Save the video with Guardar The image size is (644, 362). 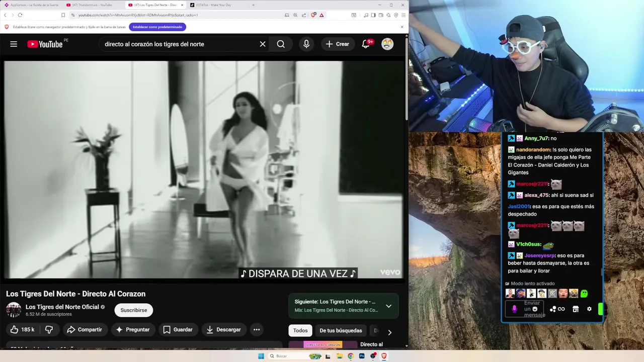coord(178,330)
